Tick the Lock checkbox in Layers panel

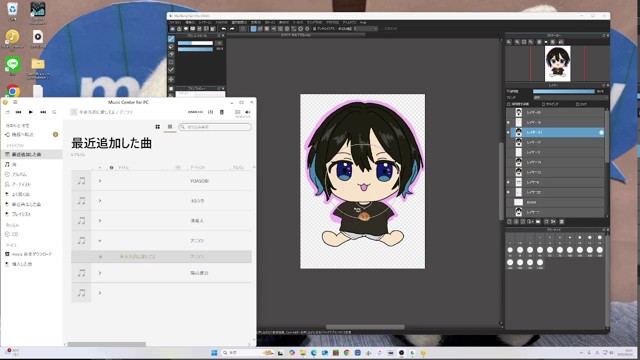click(x=578, y=104)
